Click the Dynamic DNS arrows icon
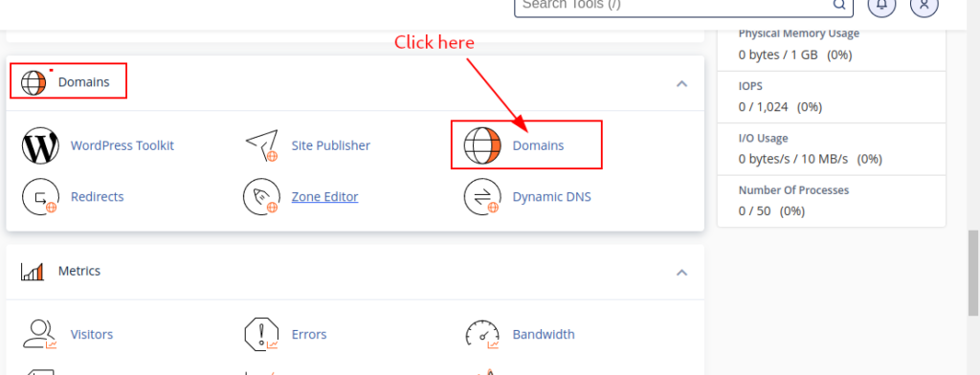980x375 pixels. point(482,197)
